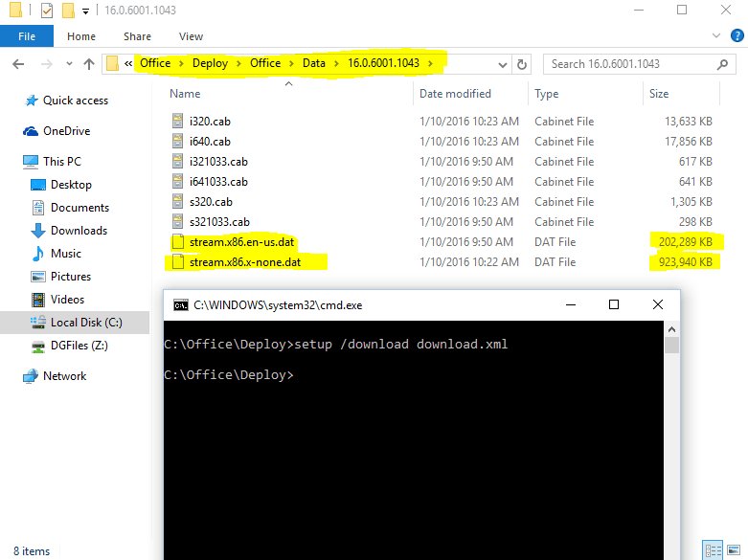Switch to the Share ribbon tab
This screenshot has width=748, height=560.
(137, 36)
